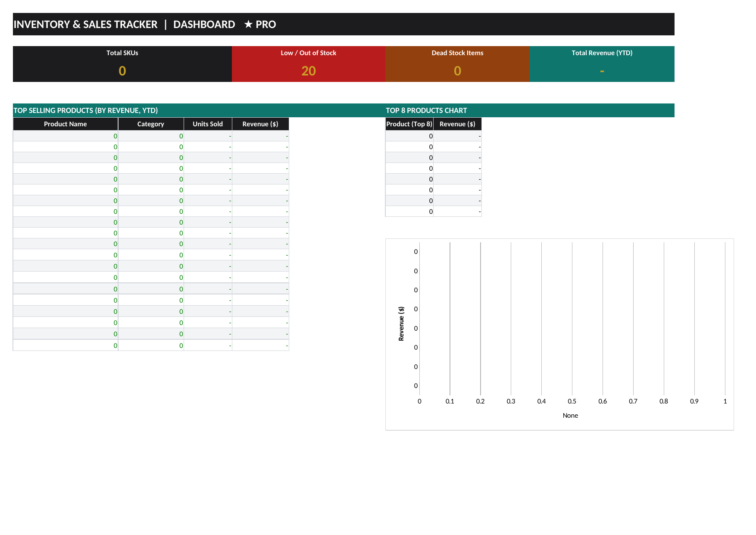756x535 pixels.
Task: Click the Low / Out of Stock value 20
Action: pos(309,71)
